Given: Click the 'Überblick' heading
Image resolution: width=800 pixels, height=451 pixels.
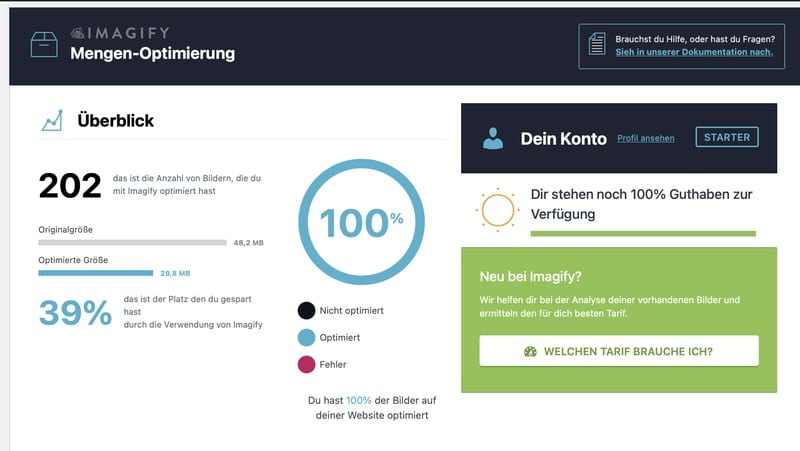Looking at the screenshot, I should (115, 120).
